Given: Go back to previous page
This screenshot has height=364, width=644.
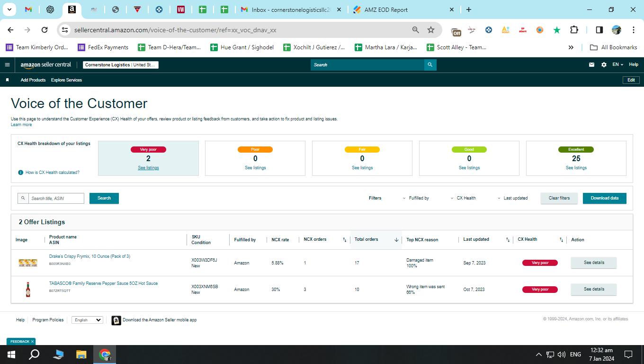Looking at the screenshot, I should coord(10,30).
